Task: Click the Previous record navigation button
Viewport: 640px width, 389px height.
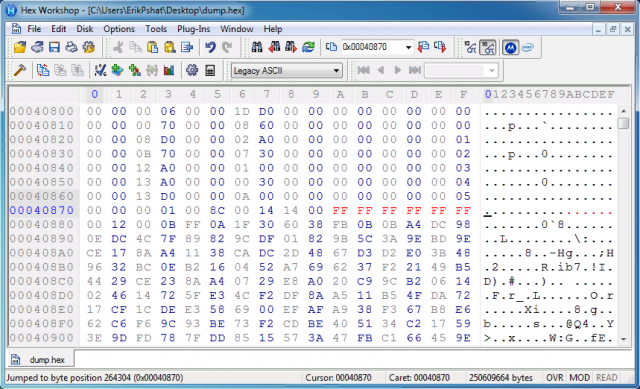Action: (x=380, y=70)
